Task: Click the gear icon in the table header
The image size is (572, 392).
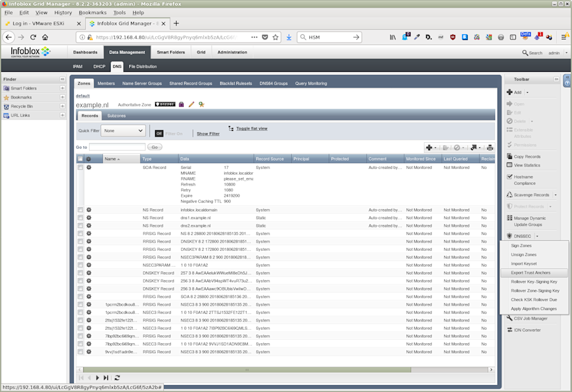Action: pos(88,159)
